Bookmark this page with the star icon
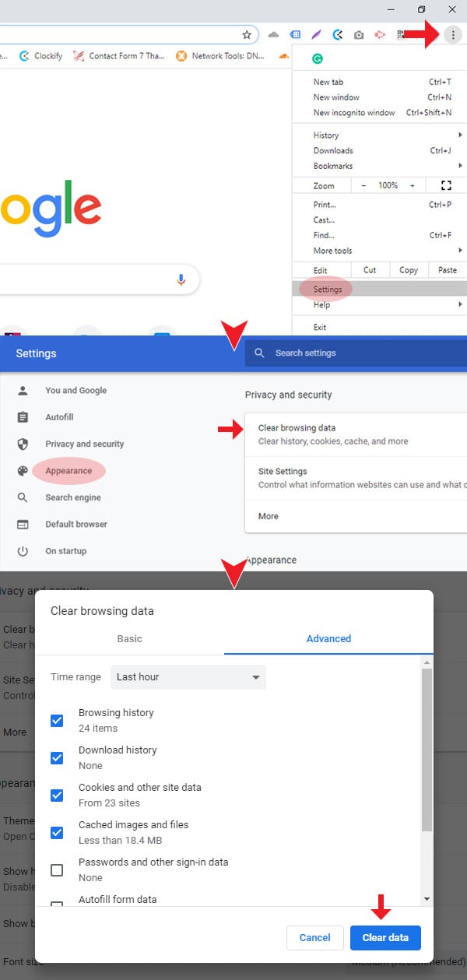The width and height of the screenshot is (467, 980). pyautogui.click(x=247, y=35)
